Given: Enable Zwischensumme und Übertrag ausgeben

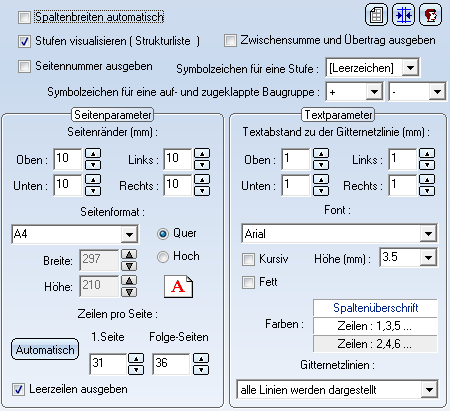Looking at the screenshot, I should click(230, 41).
